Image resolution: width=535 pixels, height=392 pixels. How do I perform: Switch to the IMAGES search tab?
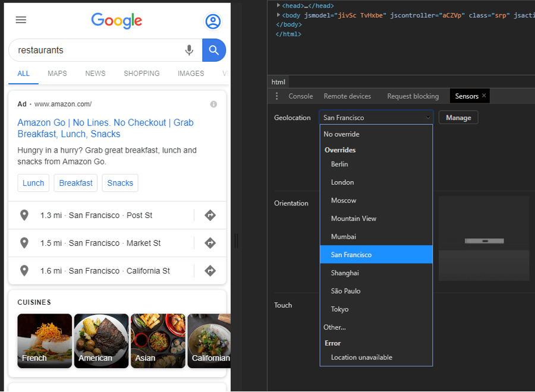(191, 74)
